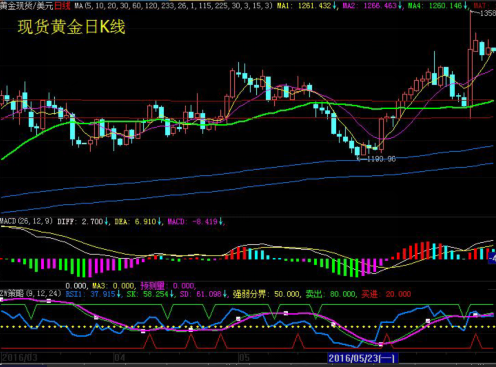Click the arrow beside SD 61.098
Viewport: 496px width, 367px height.
(225, 294)
